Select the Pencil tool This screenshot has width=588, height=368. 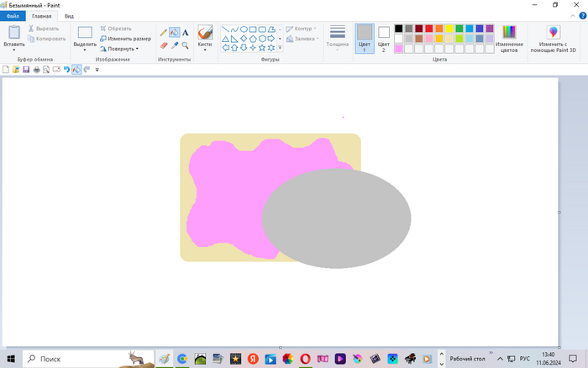tap(164, 33)
